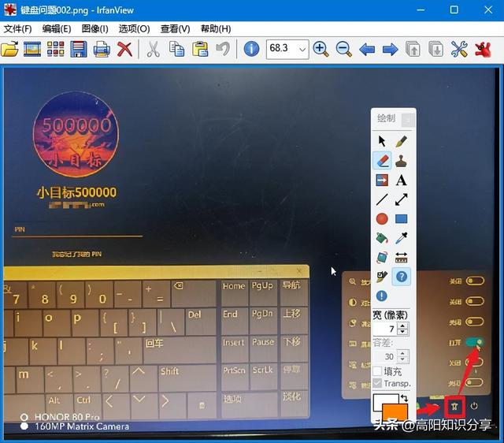This screenshot has height=443, width=504.
Task: Check the 填充 fill checkbox
Action: [x=377, y=371]
